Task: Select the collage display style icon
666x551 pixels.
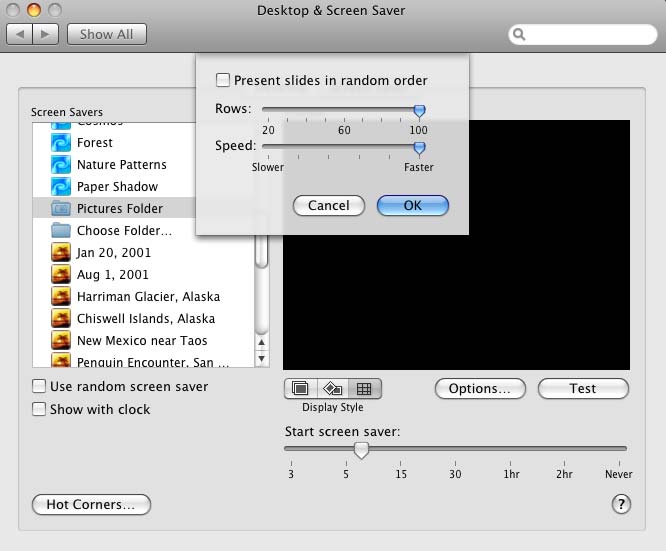Action: [333, 388]
